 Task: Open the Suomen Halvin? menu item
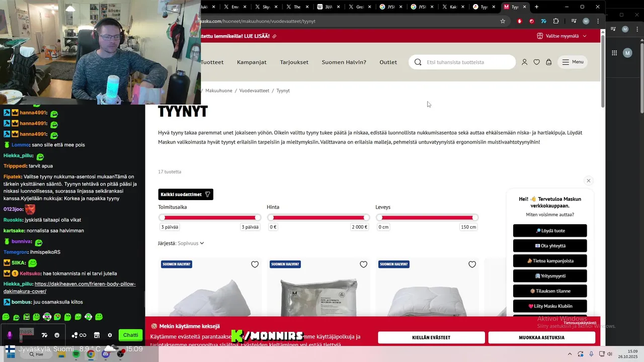344,62
